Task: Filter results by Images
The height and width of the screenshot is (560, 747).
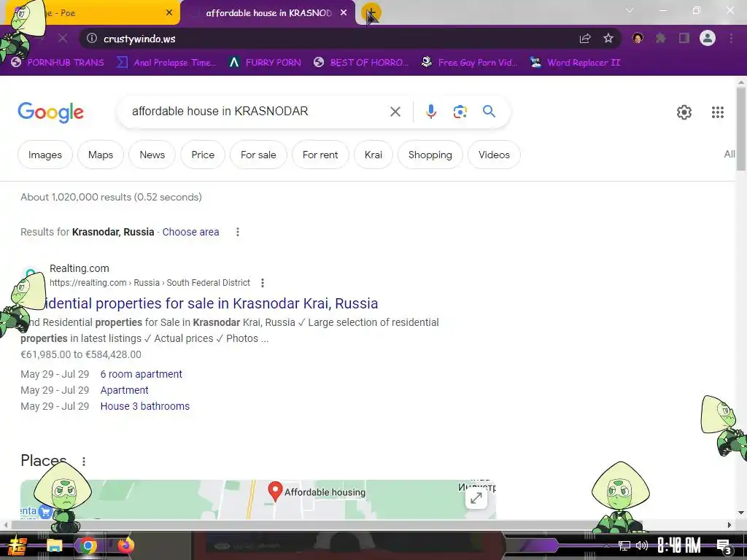Action: click(x=44, y=155)
